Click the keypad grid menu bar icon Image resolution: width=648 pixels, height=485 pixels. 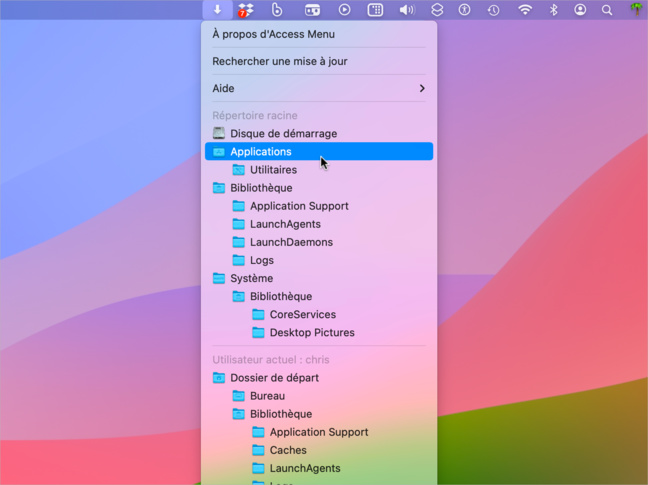(x=375, y=10)
